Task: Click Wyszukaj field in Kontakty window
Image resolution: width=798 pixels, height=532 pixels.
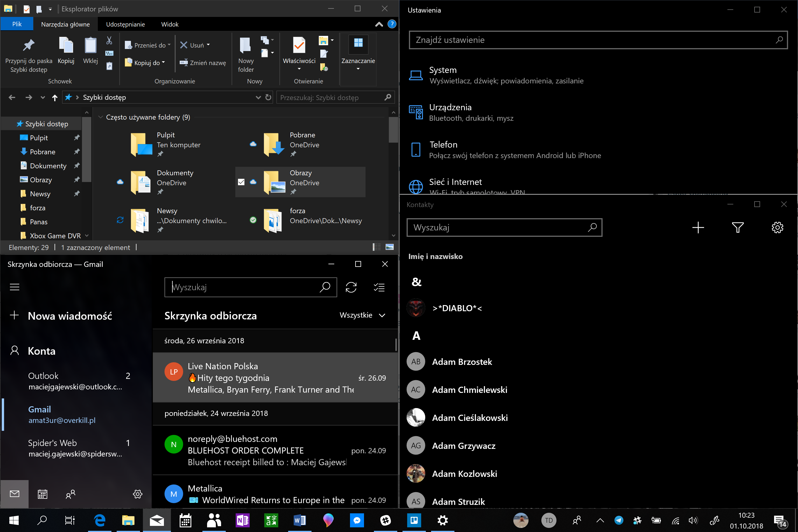Action: coord(504,227)
